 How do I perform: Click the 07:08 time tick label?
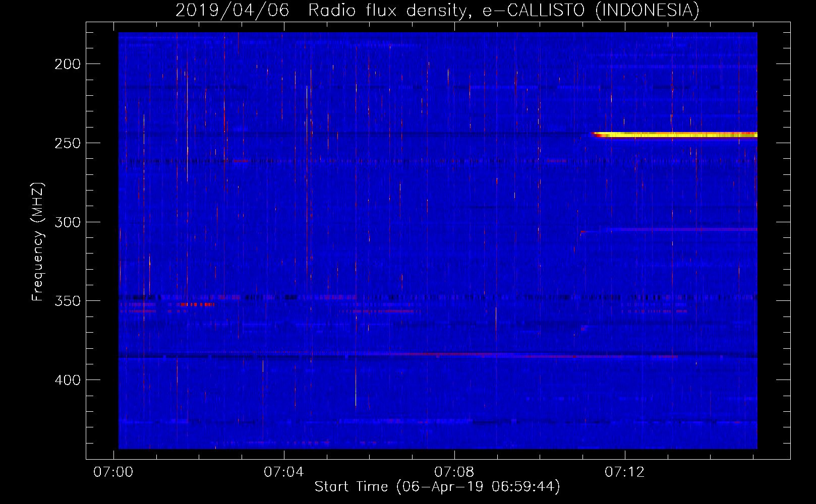click(x=454, y=472)
